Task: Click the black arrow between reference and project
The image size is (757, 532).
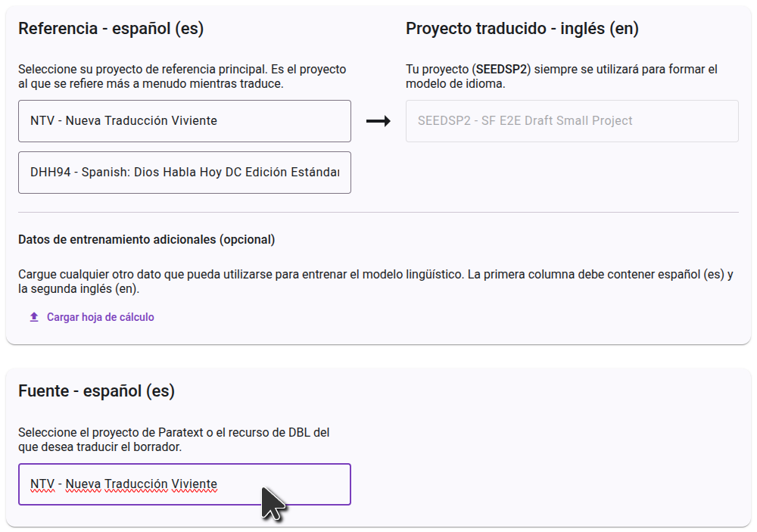Action: point(378,120)
